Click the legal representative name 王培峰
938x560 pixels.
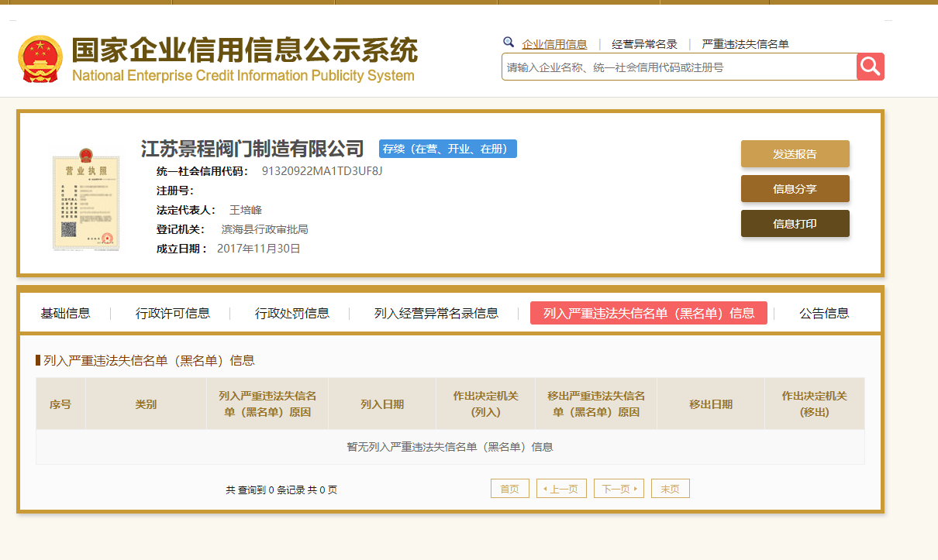click(245, 210)
